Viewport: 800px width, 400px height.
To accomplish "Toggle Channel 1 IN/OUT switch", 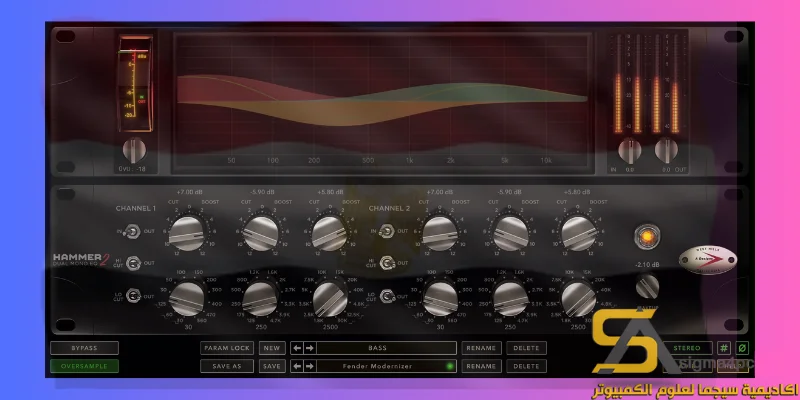I will click(133, 232).
